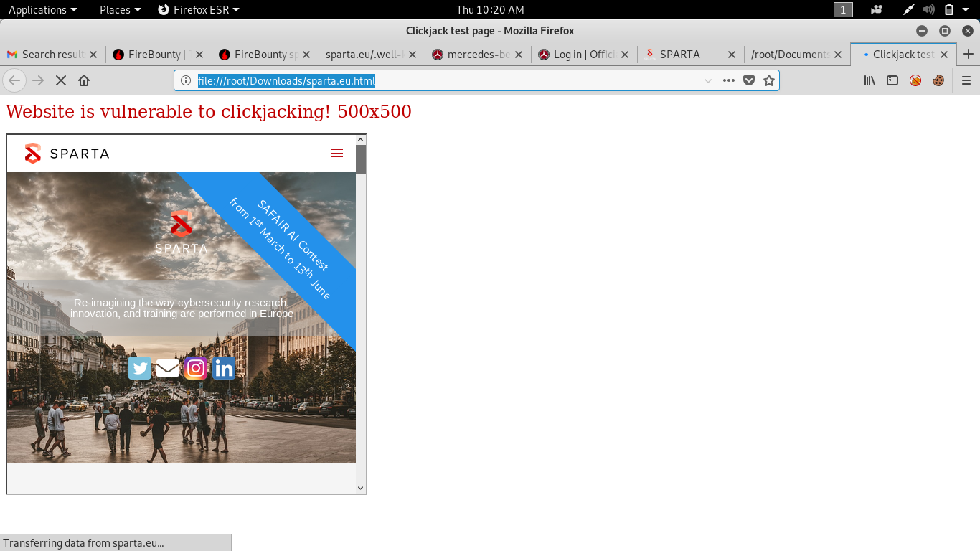Image resolution: width=980 pixels, height=551 pixels.
Task: Toggle the SPARTA hamburger menu
Action: (x=337, y=154)
